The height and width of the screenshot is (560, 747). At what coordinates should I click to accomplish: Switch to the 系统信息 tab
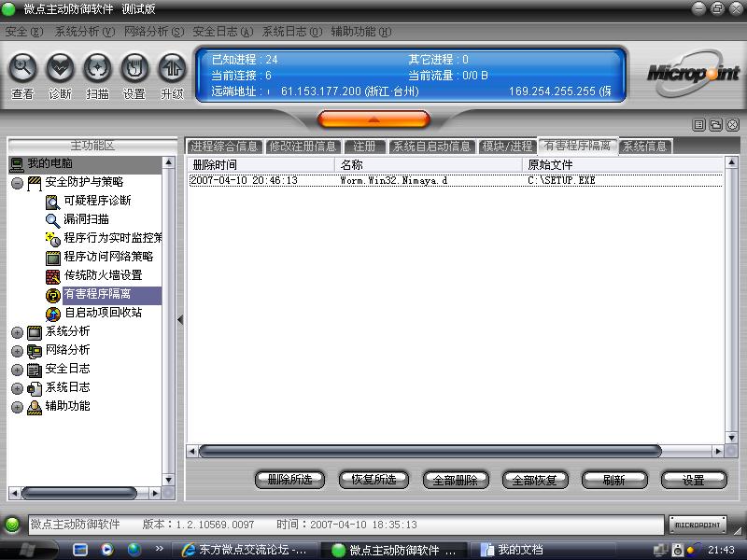pos(645,147)
